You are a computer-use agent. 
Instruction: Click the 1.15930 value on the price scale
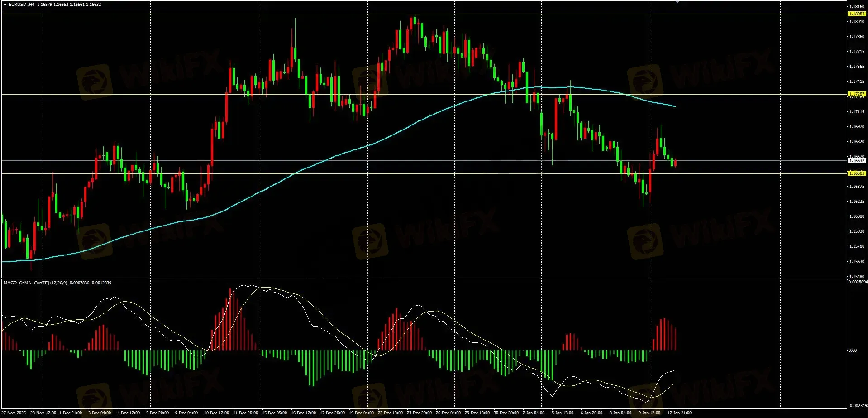tap(857, 231)
